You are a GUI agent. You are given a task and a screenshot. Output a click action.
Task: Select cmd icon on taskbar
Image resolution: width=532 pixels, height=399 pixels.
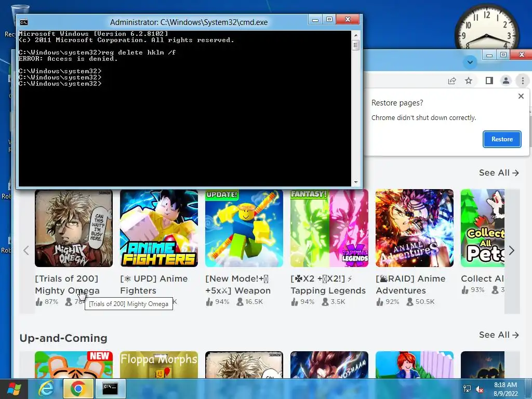(x=110, y=389)
